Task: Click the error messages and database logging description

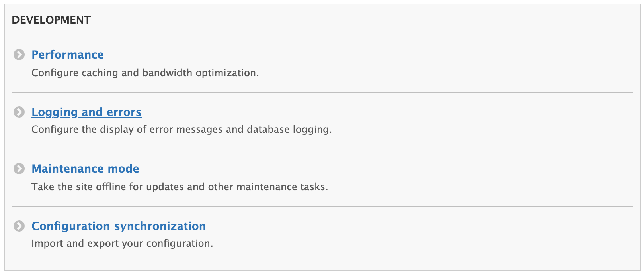Action: pos(181,130)
